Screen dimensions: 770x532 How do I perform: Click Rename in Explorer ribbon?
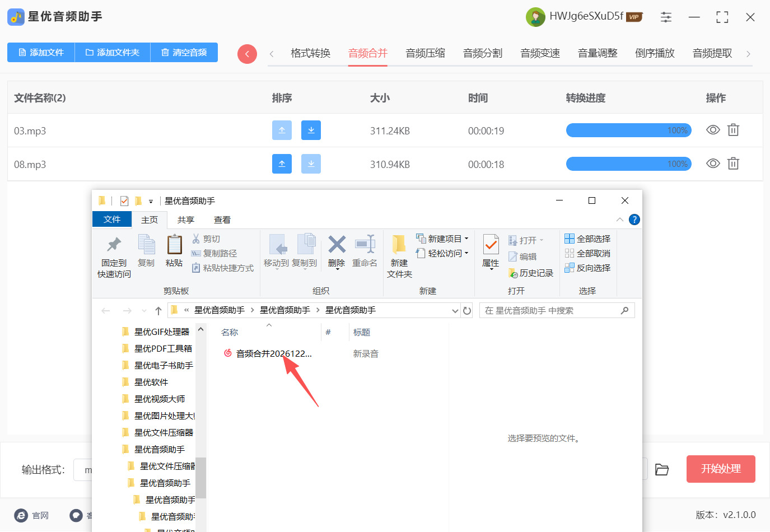click(365, 251)
